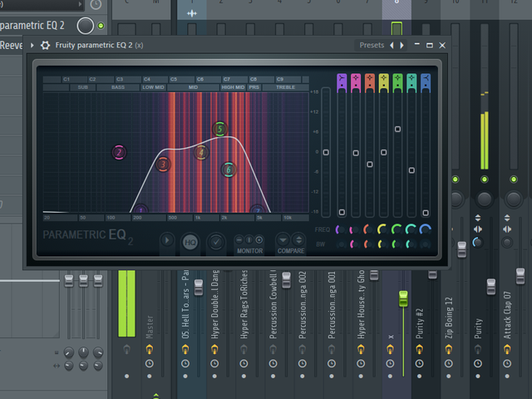Open the Presets list
532x399 pixels.
[x=372, y=45]
